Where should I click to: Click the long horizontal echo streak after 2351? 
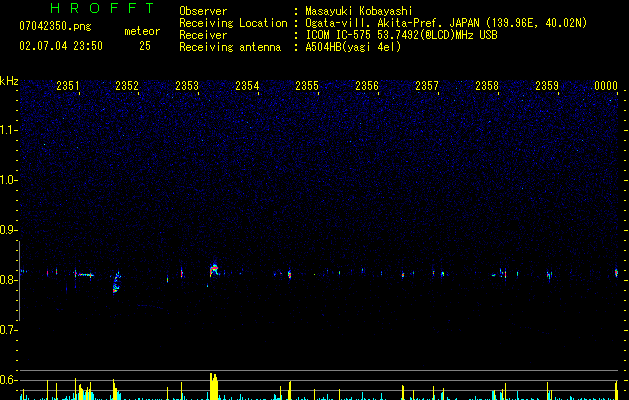(x=84, y=275)
